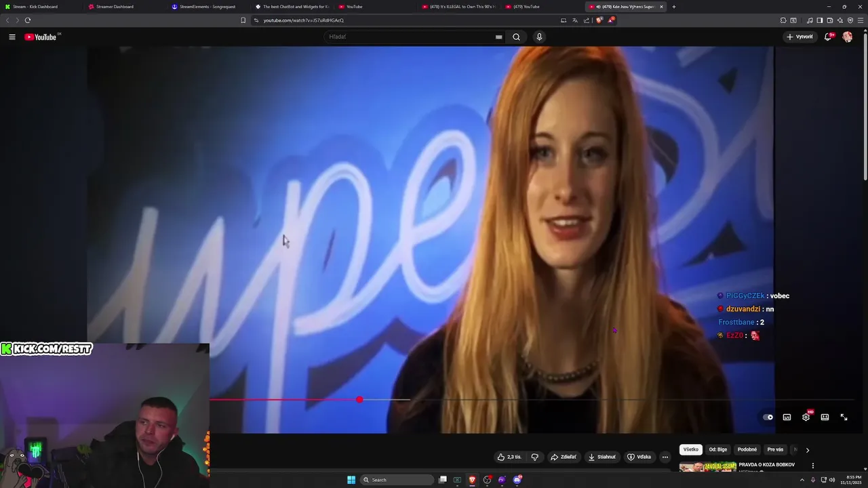
Task: Open system volume speaker tray icon
Action: [x=832, y=480]
